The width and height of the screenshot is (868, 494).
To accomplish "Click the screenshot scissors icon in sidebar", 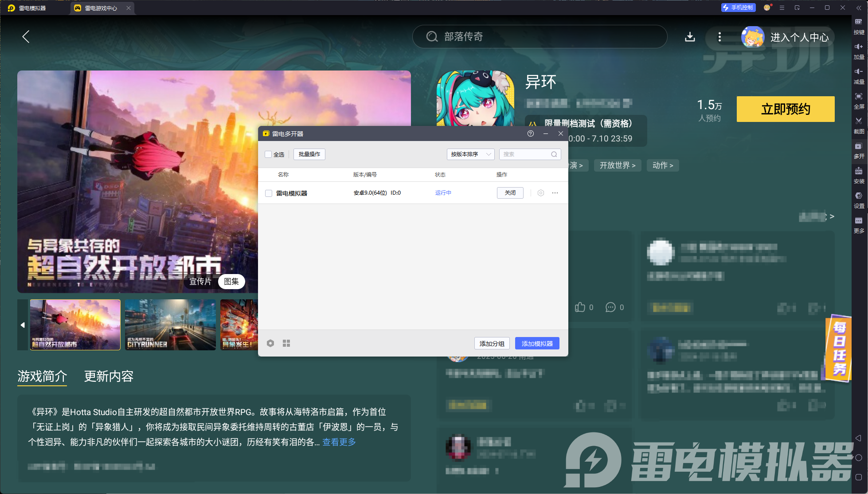I will click(859, 121).
